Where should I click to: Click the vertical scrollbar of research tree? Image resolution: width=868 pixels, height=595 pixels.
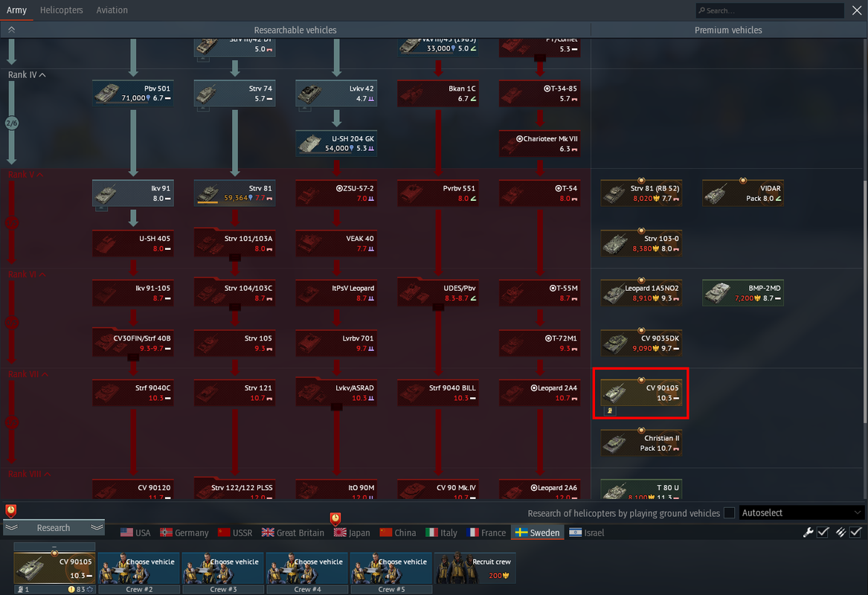(x=865, y=302)
